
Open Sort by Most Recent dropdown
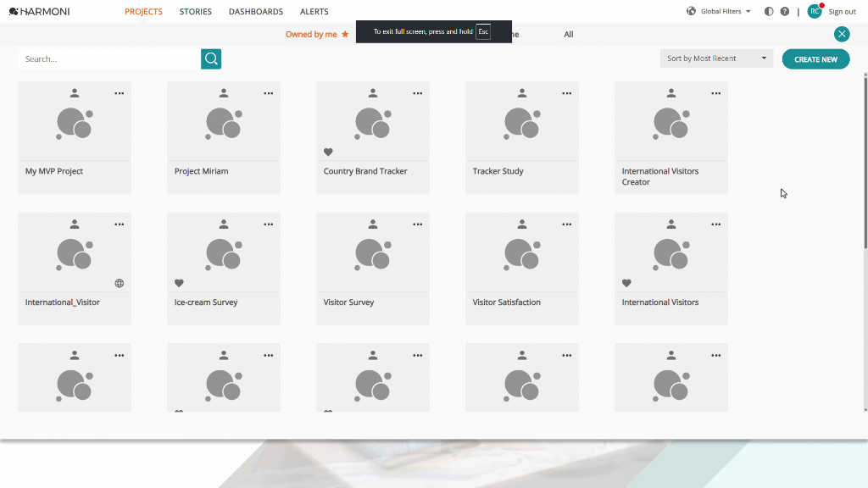(716, 58)
